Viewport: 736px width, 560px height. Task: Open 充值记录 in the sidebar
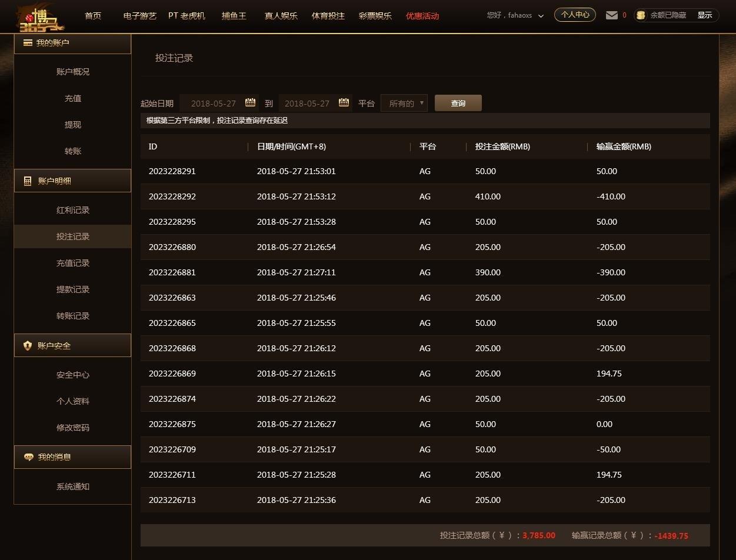(73, 263)
